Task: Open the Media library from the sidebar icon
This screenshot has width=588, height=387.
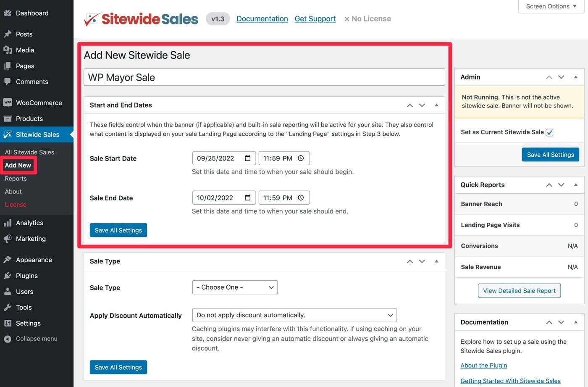Action: (8, 50)
